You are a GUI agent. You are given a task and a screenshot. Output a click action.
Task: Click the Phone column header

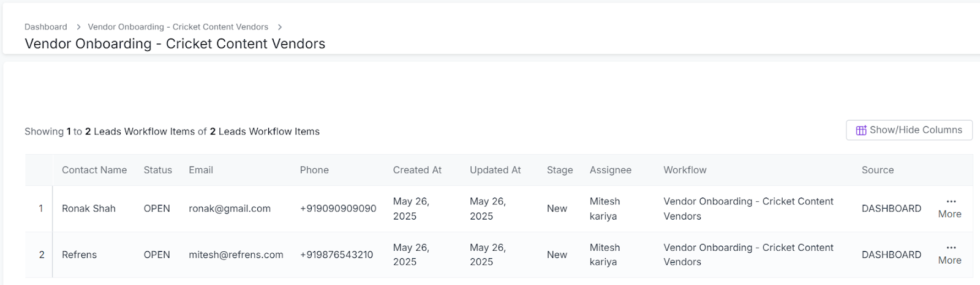point(314,170)
